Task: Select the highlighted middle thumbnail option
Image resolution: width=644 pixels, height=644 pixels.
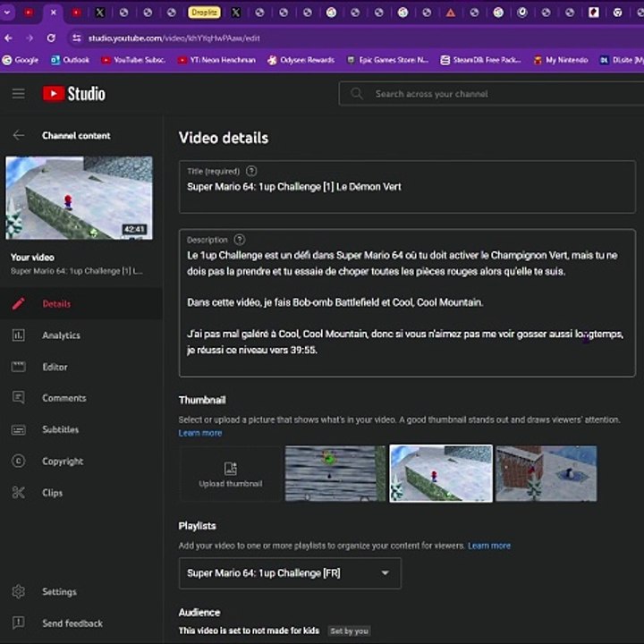Action: pyautogui.click(x=441, y=473)
